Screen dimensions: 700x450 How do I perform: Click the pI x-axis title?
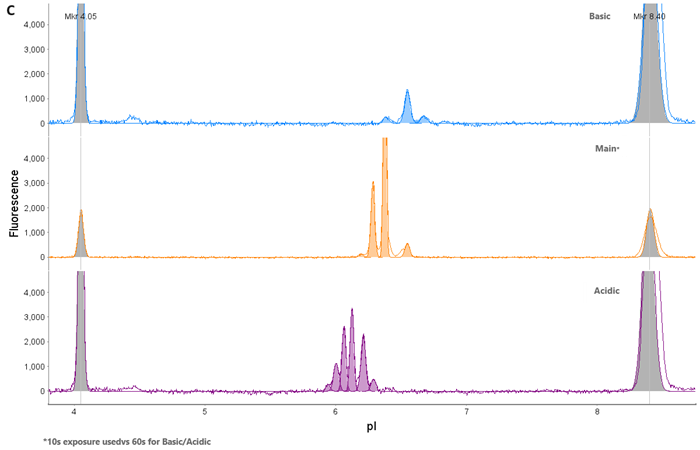click(x=371, y=427)
